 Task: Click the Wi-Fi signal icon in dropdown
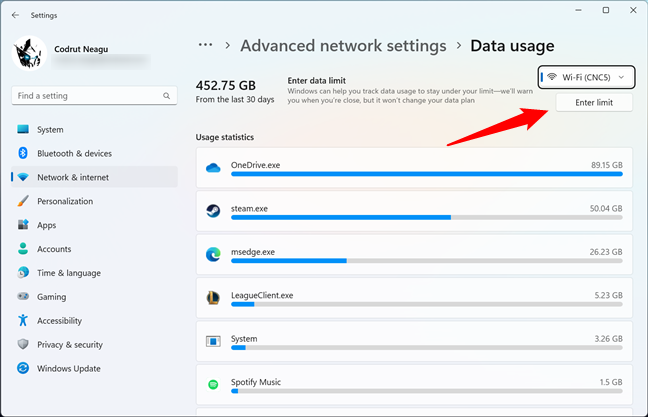(x=552, y=77)
